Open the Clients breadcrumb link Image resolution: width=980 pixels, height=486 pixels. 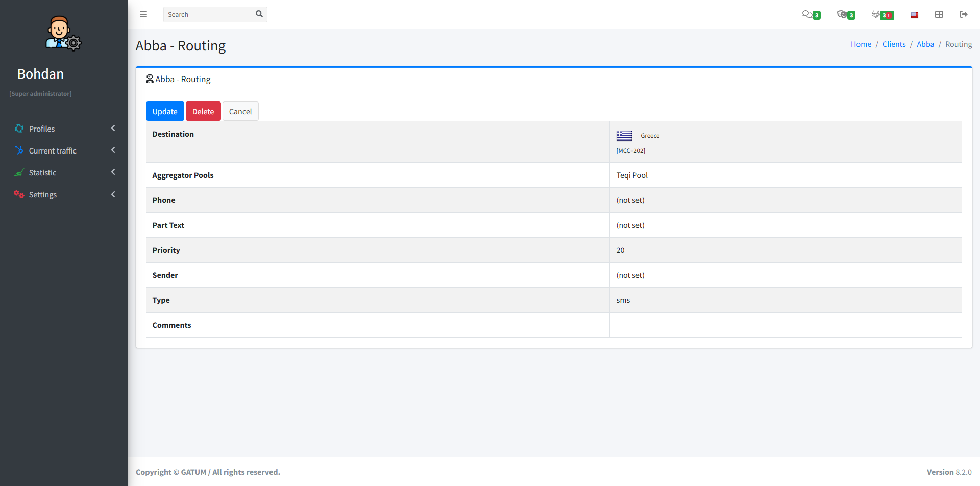tap(894, 44)
